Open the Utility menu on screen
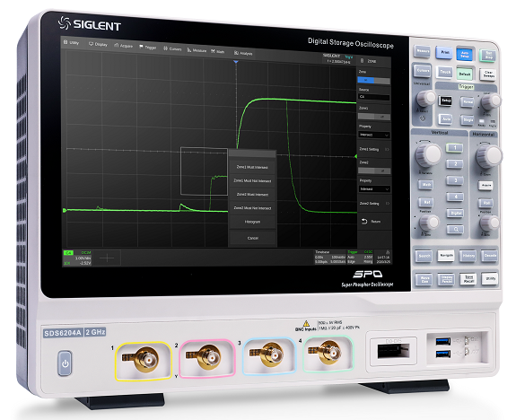516x420 pixels. (72, 43)
